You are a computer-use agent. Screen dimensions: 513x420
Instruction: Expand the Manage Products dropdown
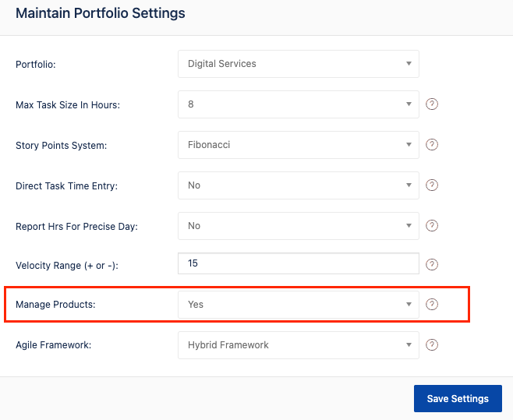298,305
